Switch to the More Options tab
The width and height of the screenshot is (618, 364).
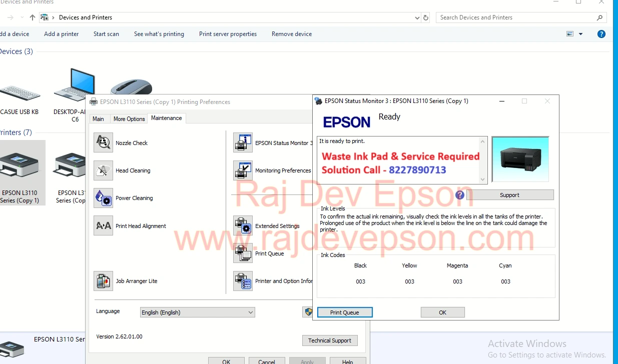[x=129, y=119]
